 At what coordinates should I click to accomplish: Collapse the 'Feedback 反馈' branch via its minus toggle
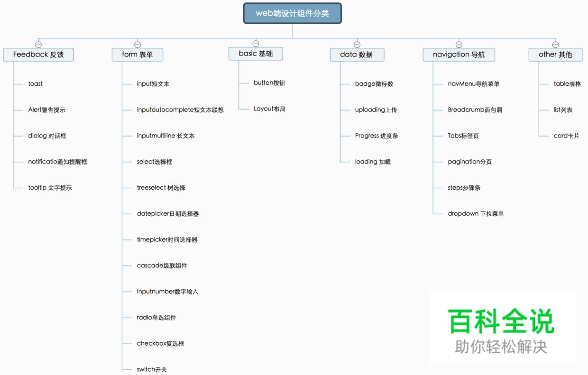pos(38,44)
